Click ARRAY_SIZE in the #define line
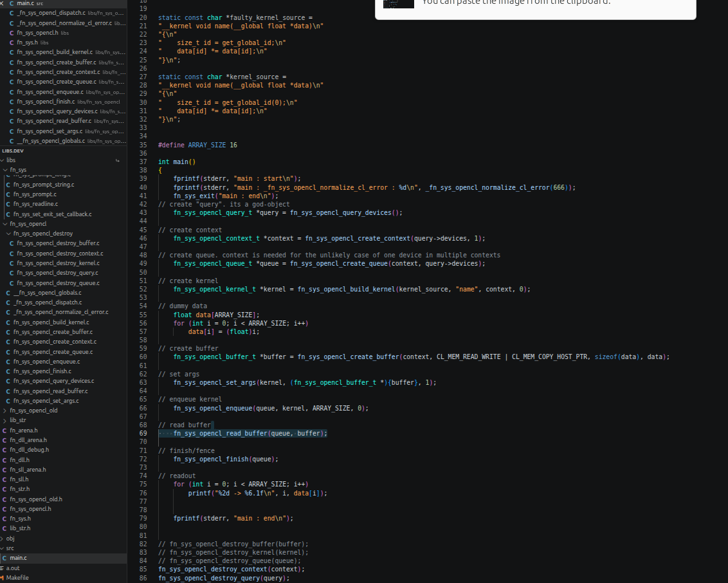728x583 pixels. point(206,145)
